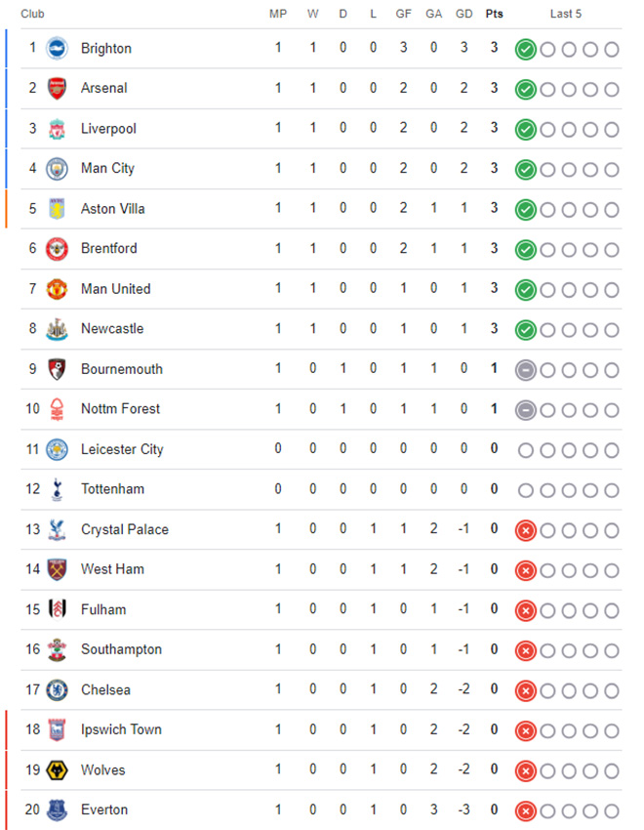Click the Arsenal club crest
The image size is (644, 830).
pos(57,89)
